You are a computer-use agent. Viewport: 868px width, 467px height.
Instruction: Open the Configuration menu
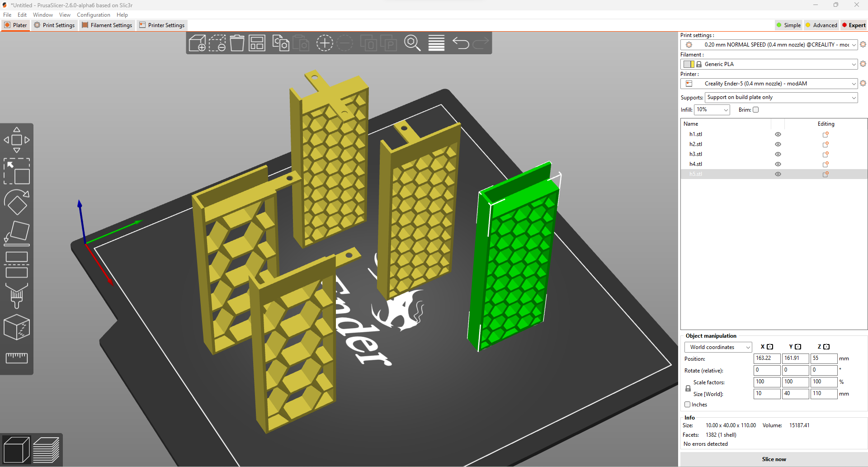[x=93, y=14]
